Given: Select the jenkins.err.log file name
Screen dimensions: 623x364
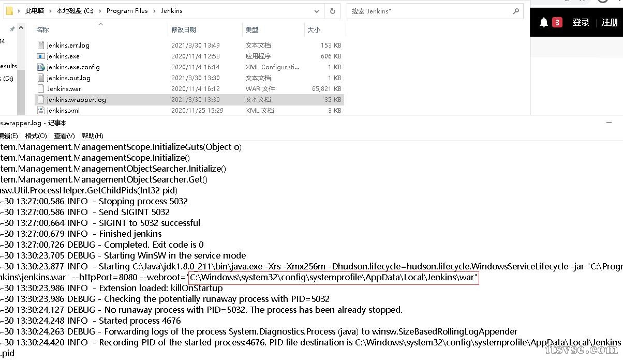Looking at the screenshot, I should 68,45.
